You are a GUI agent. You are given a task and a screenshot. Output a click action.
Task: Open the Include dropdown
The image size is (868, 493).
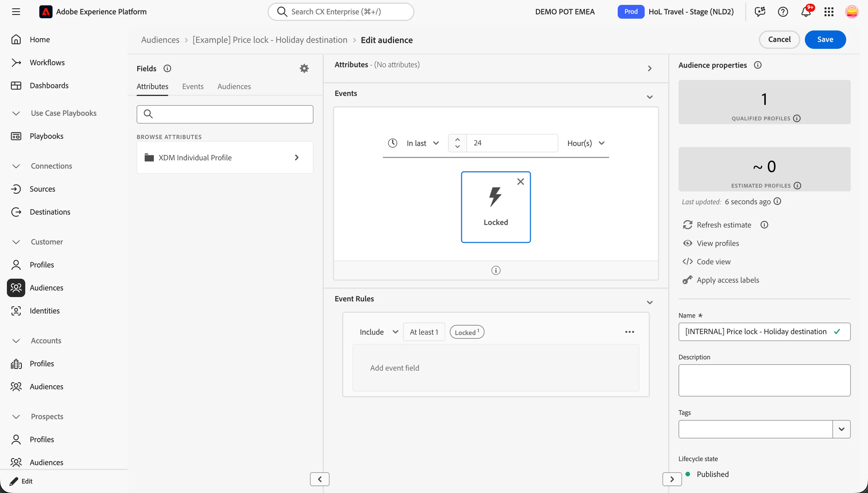click(x=379, y=332)
